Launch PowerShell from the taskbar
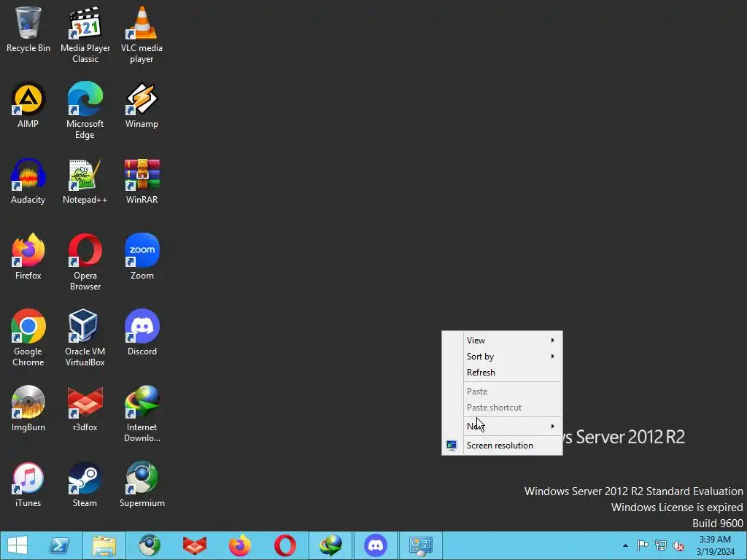The width and height of the screenshot is (747, 560). point(60,545)
